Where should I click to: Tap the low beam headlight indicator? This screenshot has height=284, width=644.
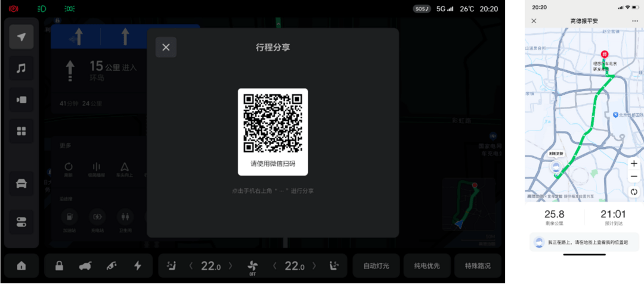coord(42,8)
